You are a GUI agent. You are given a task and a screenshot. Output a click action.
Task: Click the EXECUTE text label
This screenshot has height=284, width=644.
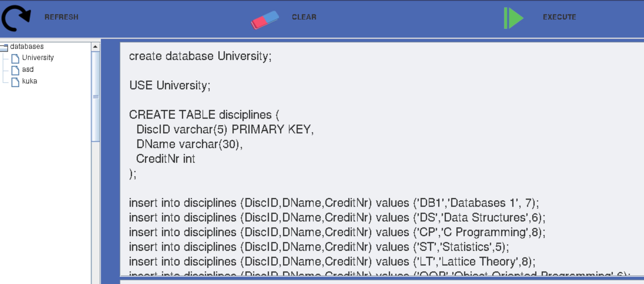[559, 17]
